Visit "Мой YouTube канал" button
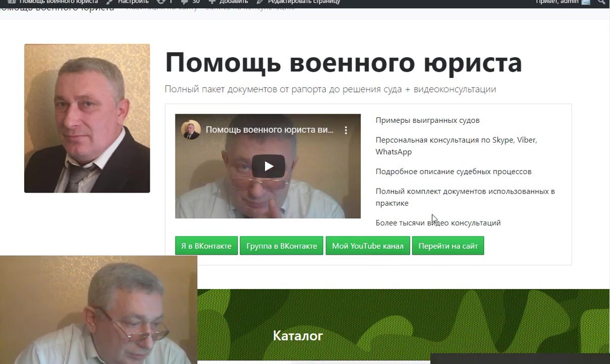 click(368, 246)
